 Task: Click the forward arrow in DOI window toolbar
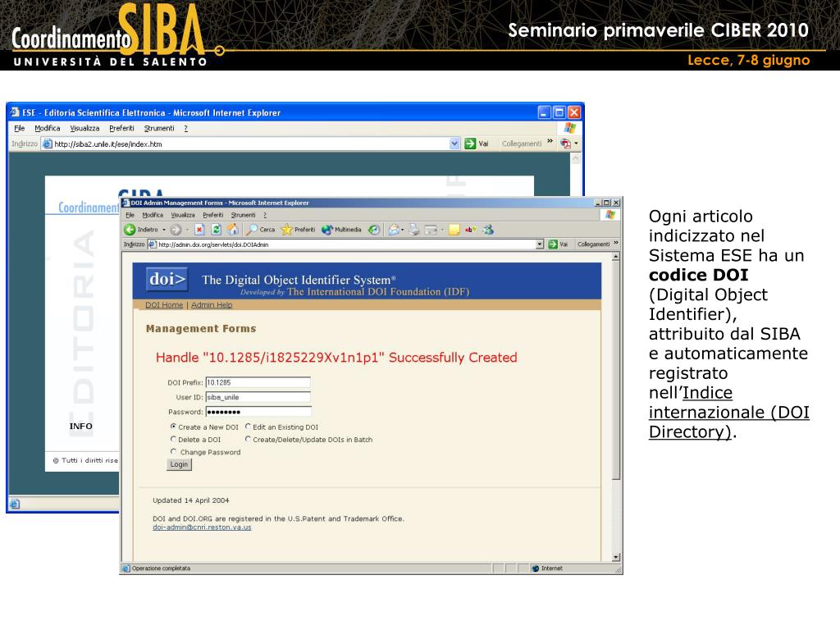[176, 230]
